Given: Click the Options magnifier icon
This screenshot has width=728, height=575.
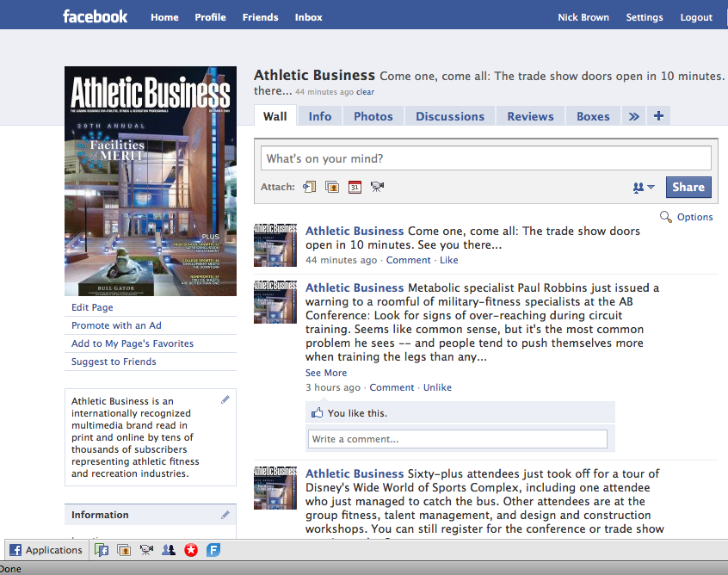Looking at the screenshot, I should (x=666, y=217).
